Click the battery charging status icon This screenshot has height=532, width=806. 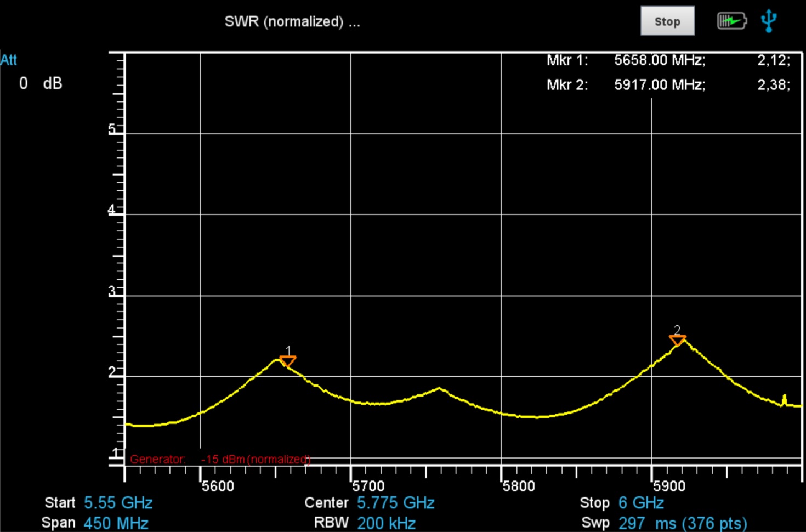[x=731, y=21]
